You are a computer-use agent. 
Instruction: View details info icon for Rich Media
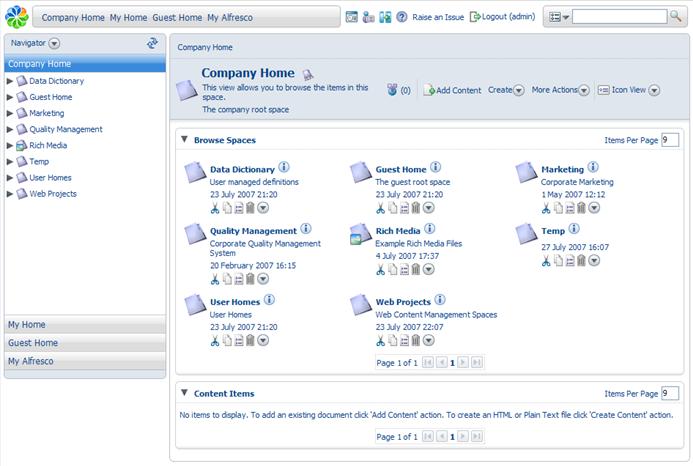coord(430,229)
